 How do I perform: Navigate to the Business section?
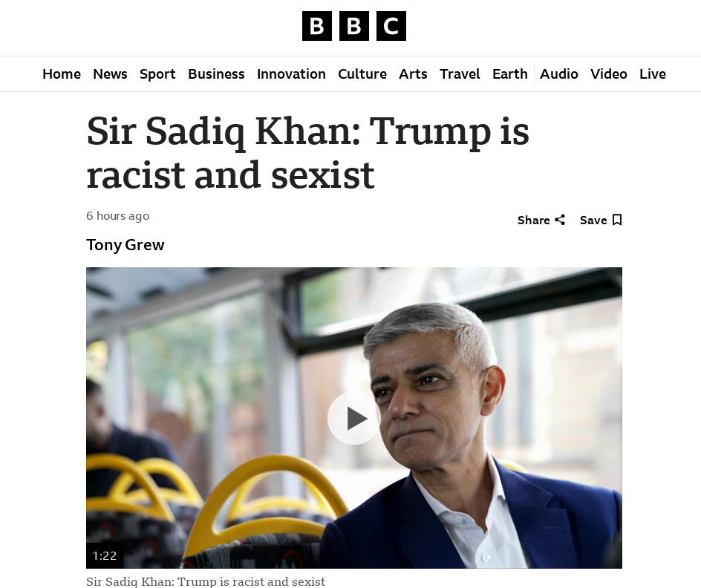tap(216, 74)
